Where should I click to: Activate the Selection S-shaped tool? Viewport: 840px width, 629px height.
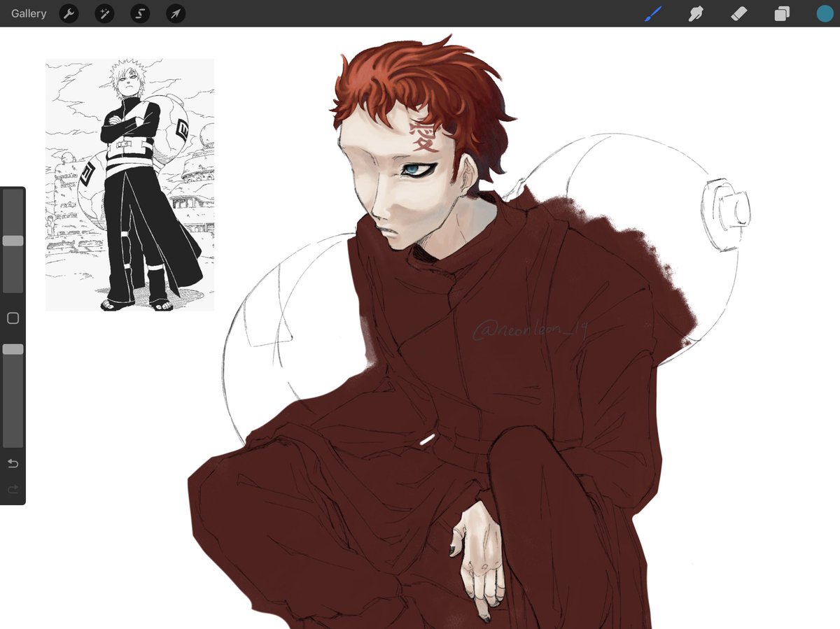140,13
